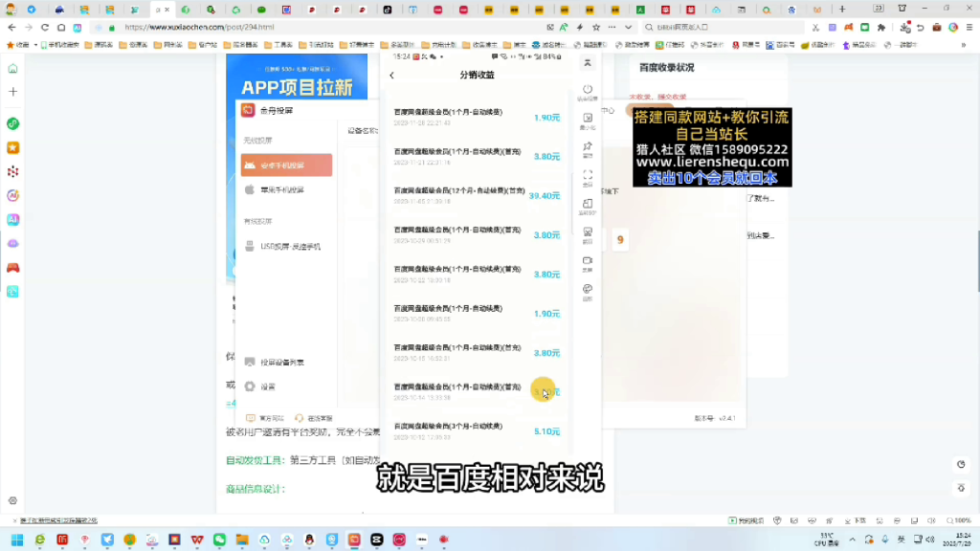Go back using the arrow on 分销收益 screen
This screenshot has width=980, height=551.
coord(392,73)
